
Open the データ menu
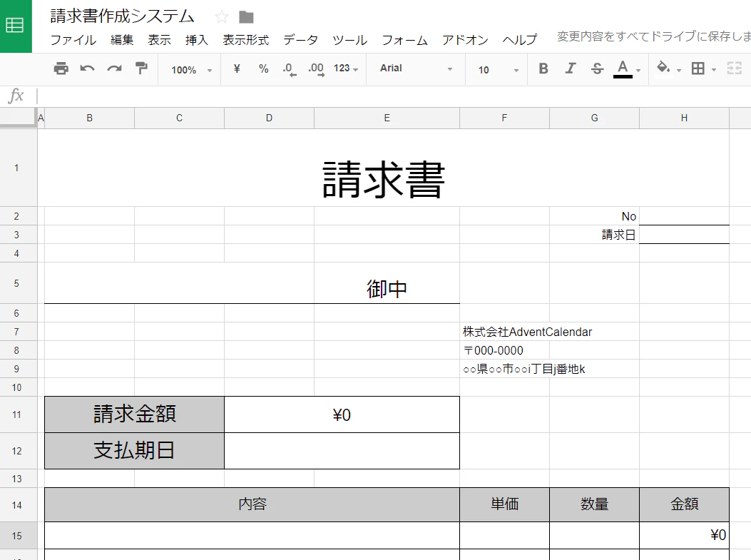300,40
